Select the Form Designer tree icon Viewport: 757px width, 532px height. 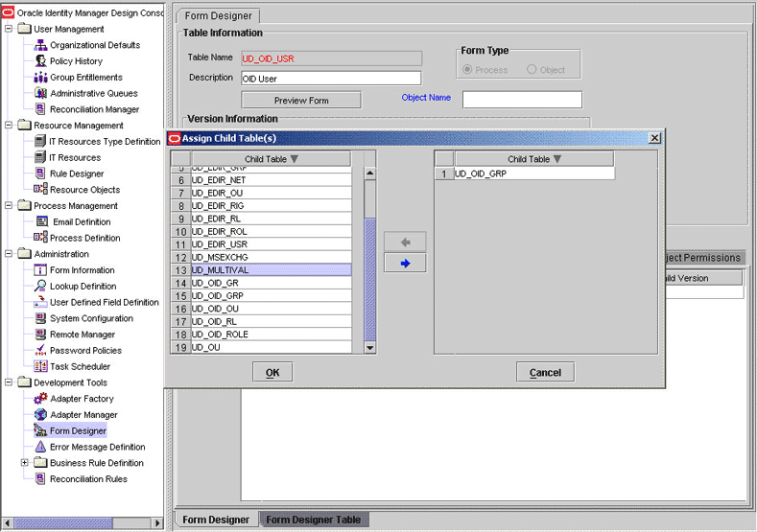[40, 430]
